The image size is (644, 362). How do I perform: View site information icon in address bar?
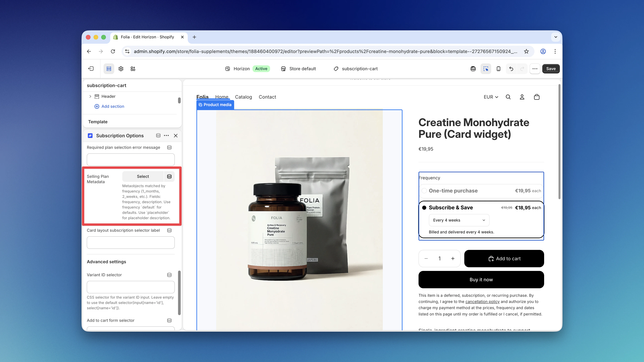click(x=127, y=51)
